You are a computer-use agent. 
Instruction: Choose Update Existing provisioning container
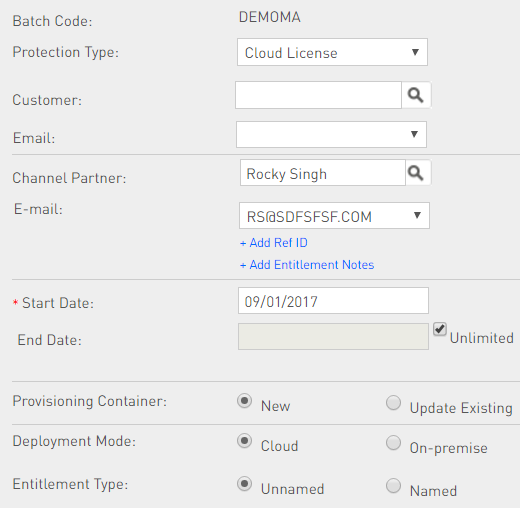tap(393, 403)
